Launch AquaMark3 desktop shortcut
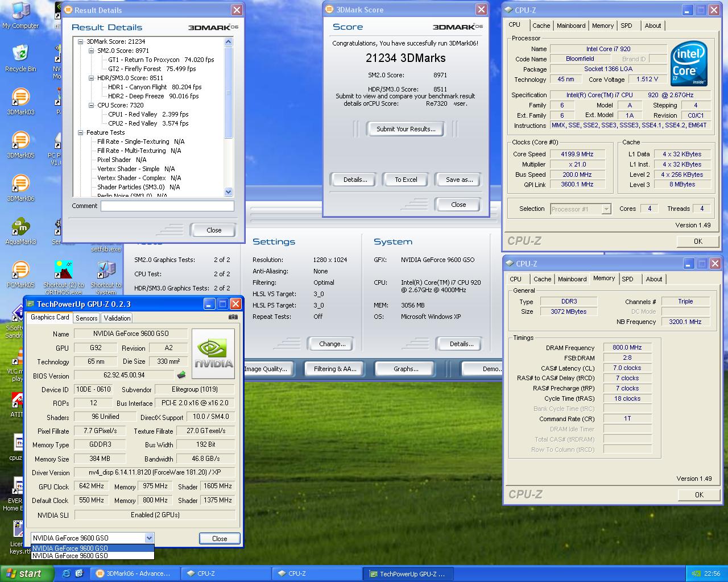Screen dimensions: 728x582 point(20,231)
